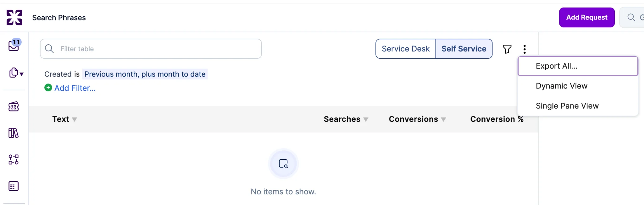Screen dimensions: 644x205
Task: Click the ticket icon in the sidebar
Action: tap(13, 107)
